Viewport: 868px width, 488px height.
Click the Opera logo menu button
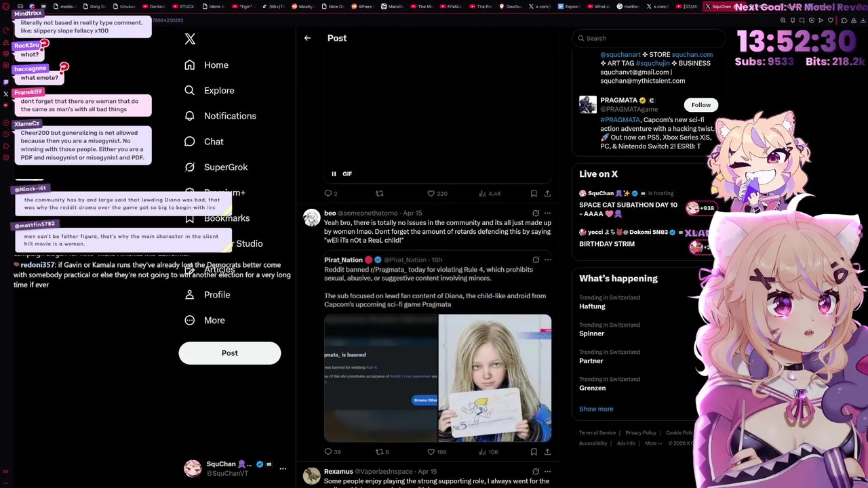click(5, 6)
